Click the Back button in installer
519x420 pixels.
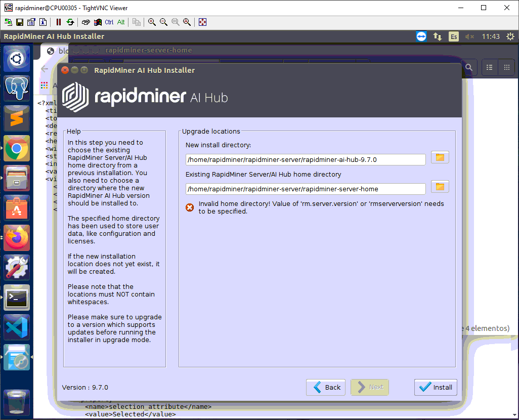[326, 387]
